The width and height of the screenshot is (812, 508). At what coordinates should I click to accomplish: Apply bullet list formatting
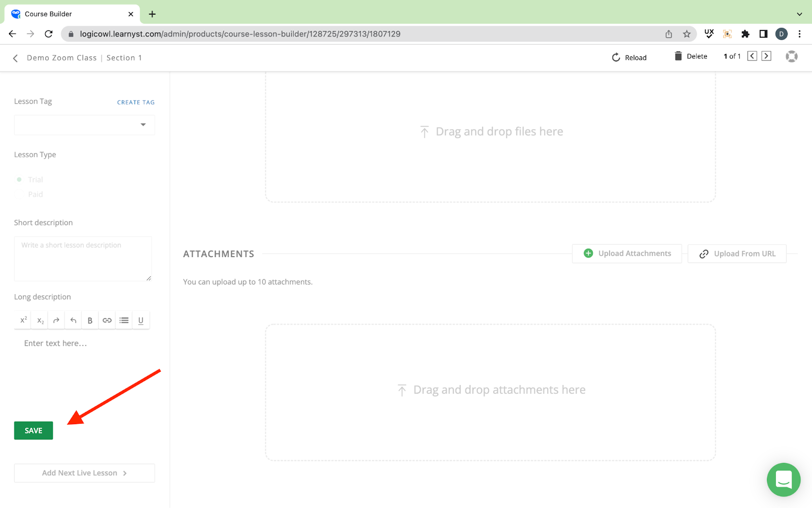point(124,321)
